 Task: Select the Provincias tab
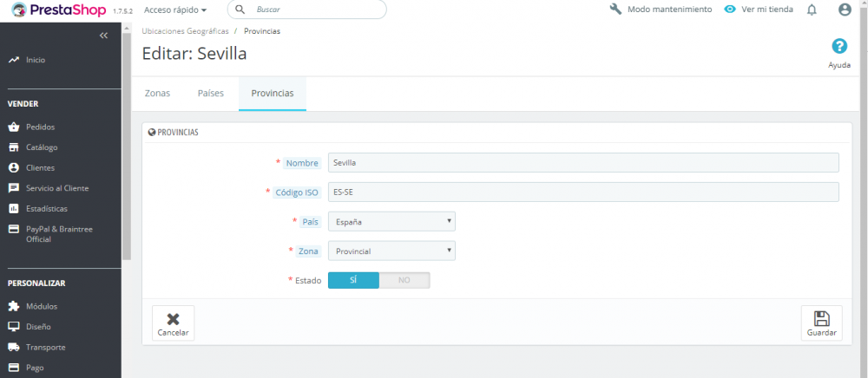pyautogui.click(x=273, y=94)
